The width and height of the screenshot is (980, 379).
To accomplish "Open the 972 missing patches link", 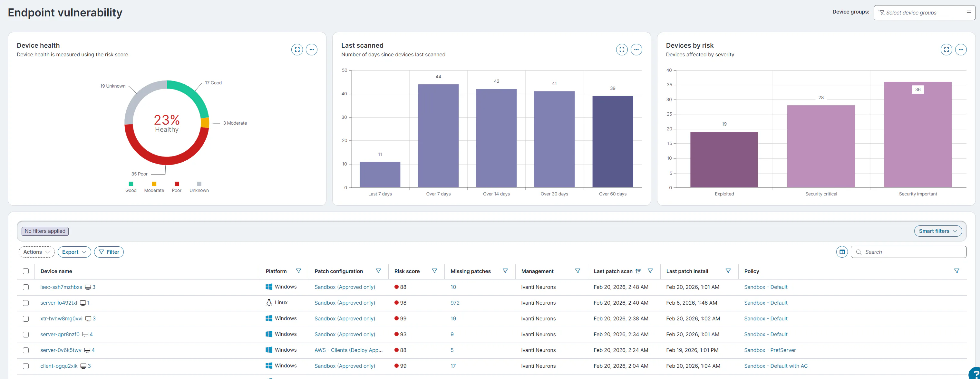I will 455,303.
